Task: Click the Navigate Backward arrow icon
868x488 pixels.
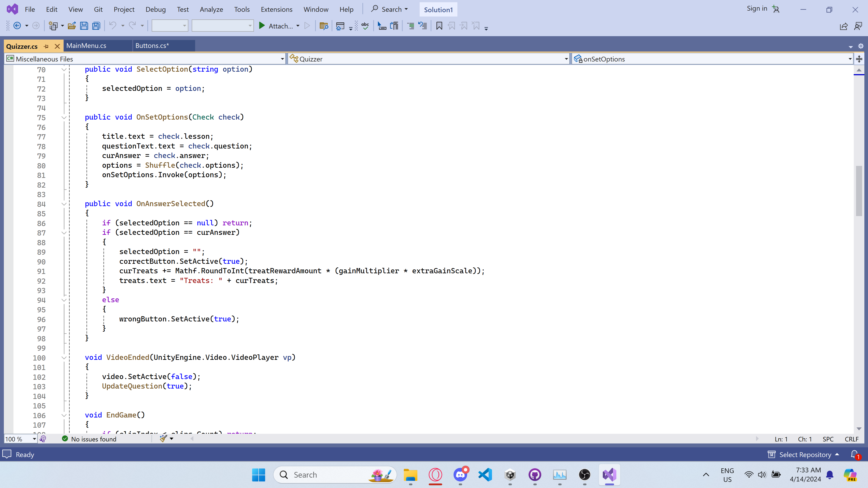Action: click(17, 26)
